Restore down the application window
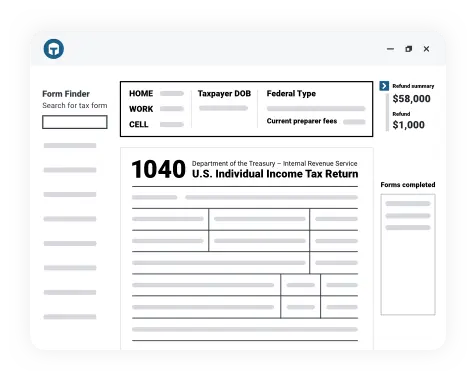The height and width of the screenshot is (380, 476). coord(409,49)
